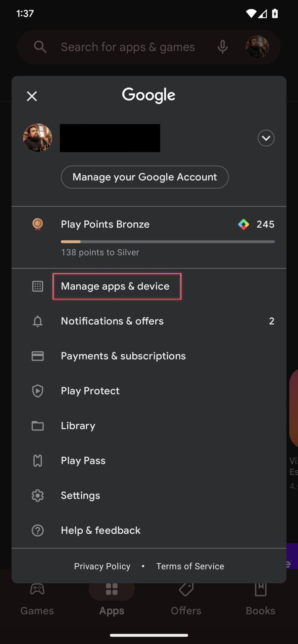Tap the Help & feedback question icon
This screenshot has height=644, width=298.
point(38,530)
